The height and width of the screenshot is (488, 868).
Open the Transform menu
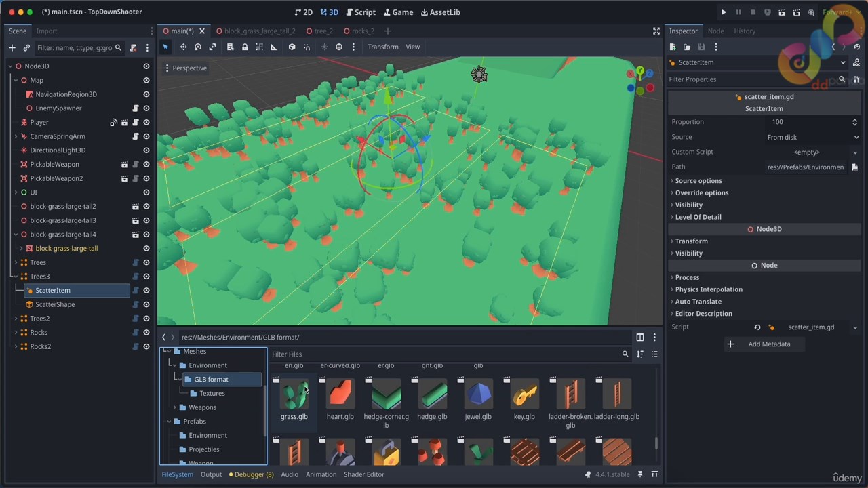point(383,47)
